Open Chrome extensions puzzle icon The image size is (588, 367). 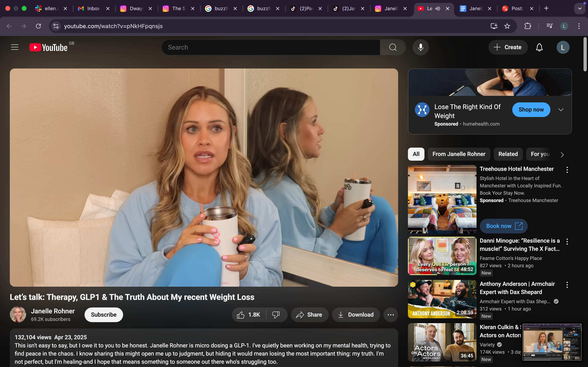pyautogui.click(x=528, y=26)
